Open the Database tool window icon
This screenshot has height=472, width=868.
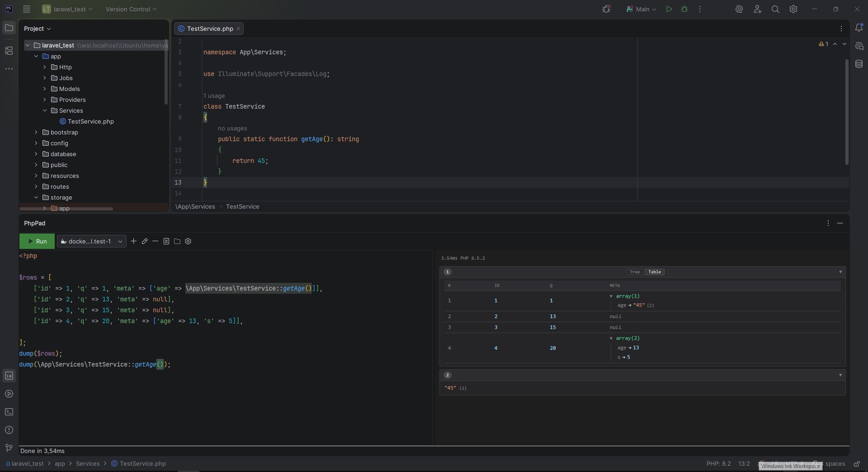pos(859,64)
